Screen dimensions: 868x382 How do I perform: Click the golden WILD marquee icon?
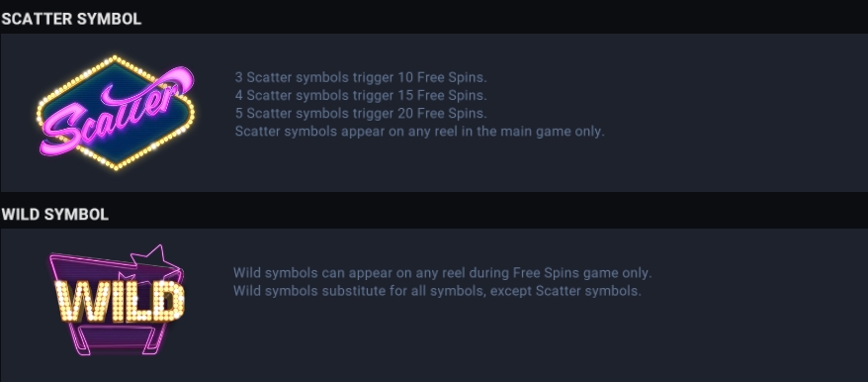[x=117, y=300]
